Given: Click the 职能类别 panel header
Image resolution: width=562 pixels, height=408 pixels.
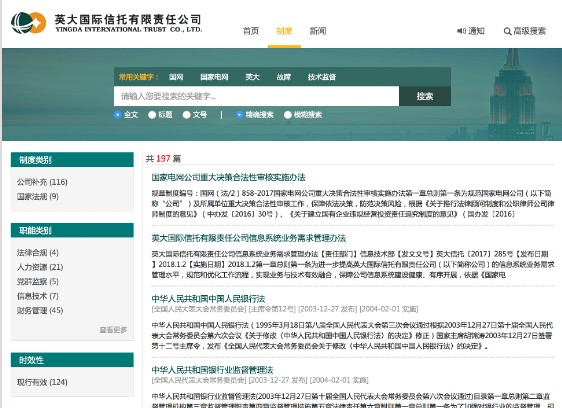Looking at the screenshot, I should (x=72, y=231).
